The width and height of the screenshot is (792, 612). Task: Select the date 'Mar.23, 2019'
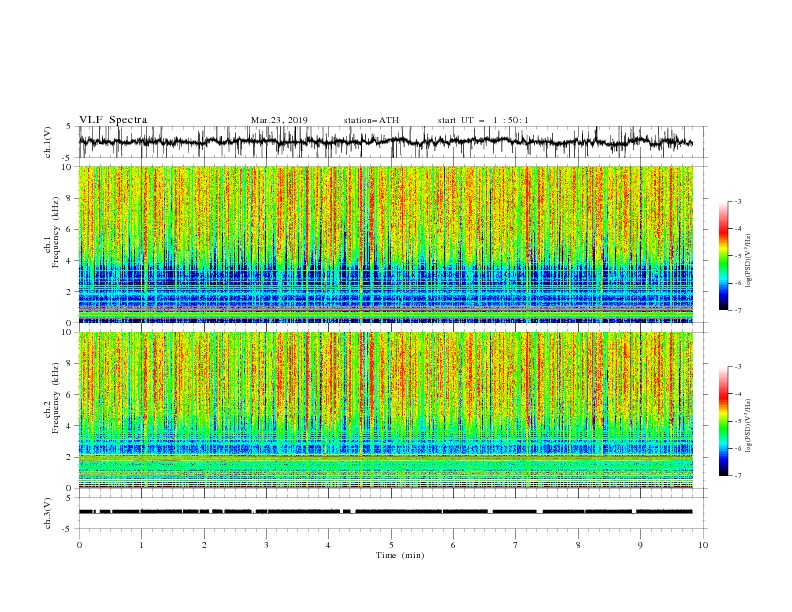[279, 120]
